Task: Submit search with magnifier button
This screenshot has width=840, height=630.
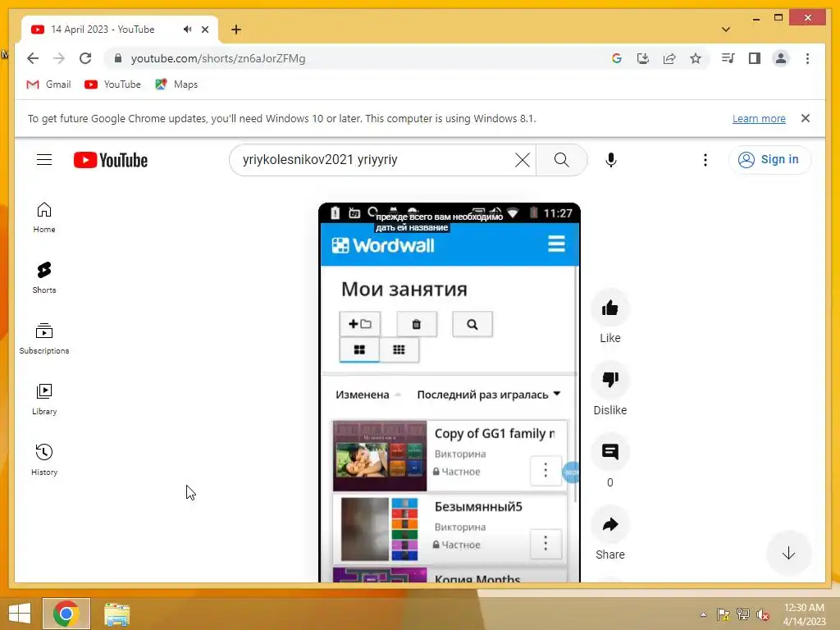Action: click(x=561, y=160)
